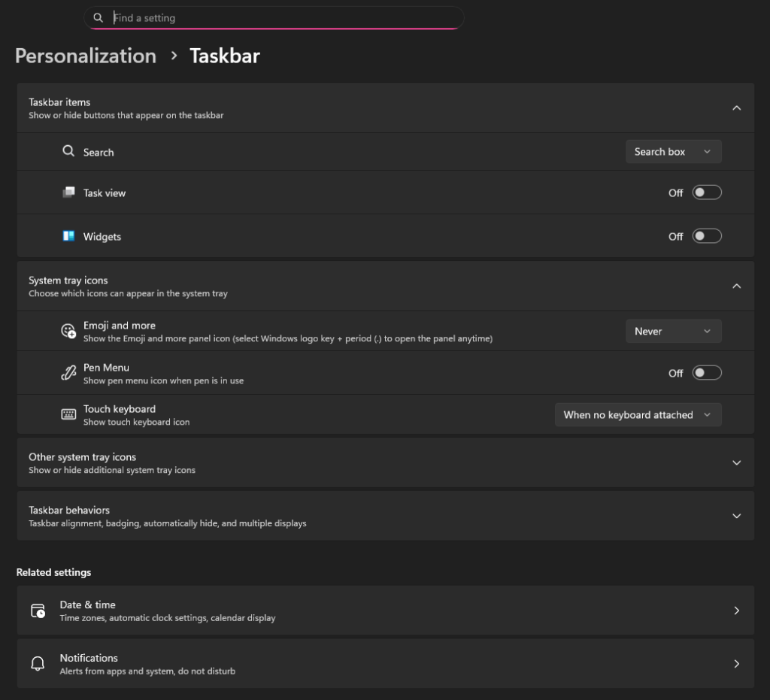Click the Widgets icon

(68, 236)
